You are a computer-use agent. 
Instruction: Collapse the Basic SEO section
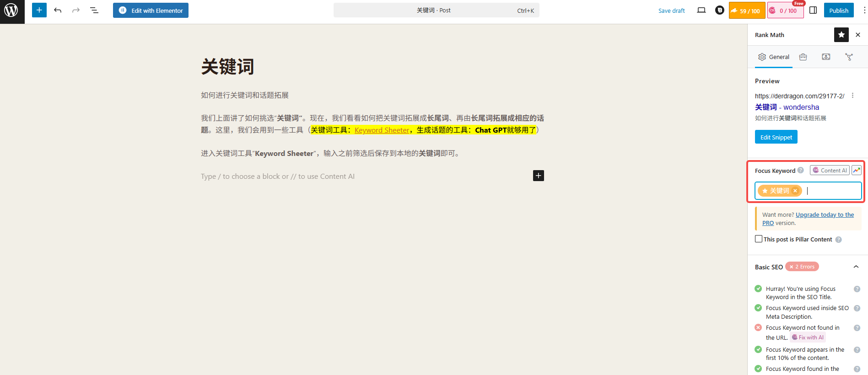tap(856, 267)
